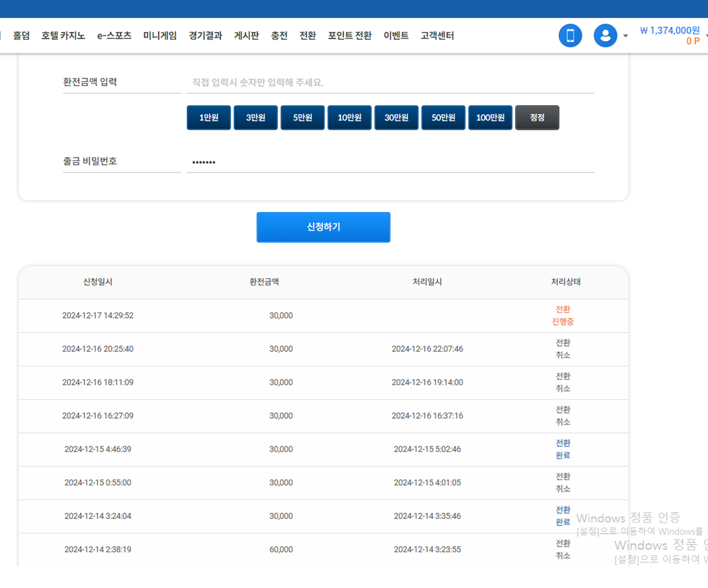Navigate to 고객센터

pyautogui.click(x=437, y=36)
